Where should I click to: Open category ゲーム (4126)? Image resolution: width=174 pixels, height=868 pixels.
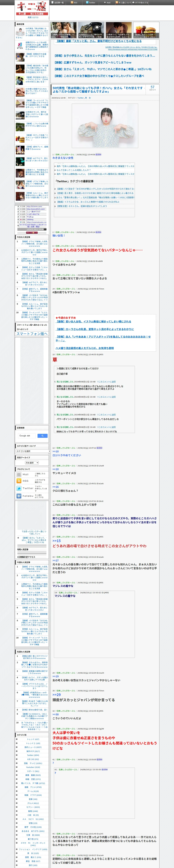[x=33, y=791]
